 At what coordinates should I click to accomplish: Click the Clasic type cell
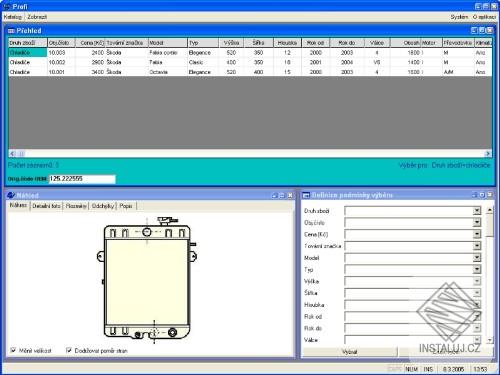click(203, 62)
